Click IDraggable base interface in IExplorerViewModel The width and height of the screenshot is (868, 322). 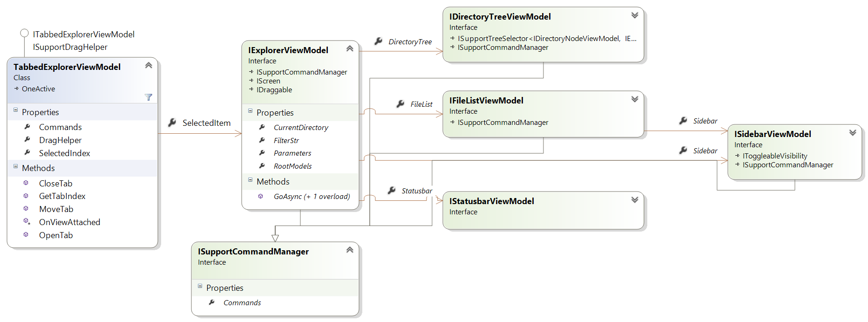click(x=274, y=89)
